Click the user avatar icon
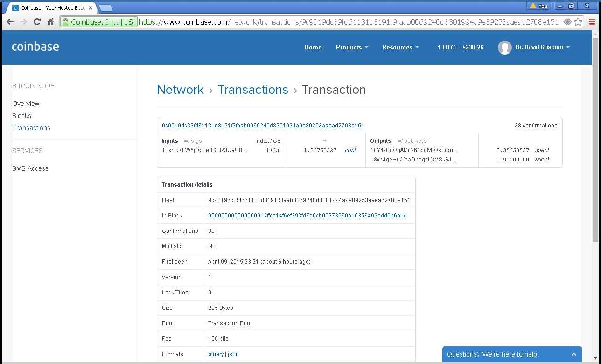This screenshot has height=364, width=601. pos(504,47)
